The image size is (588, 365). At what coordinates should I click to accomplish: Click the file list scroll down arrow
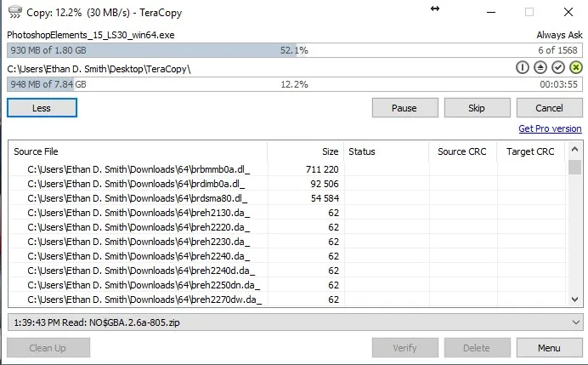click(574, 299)
